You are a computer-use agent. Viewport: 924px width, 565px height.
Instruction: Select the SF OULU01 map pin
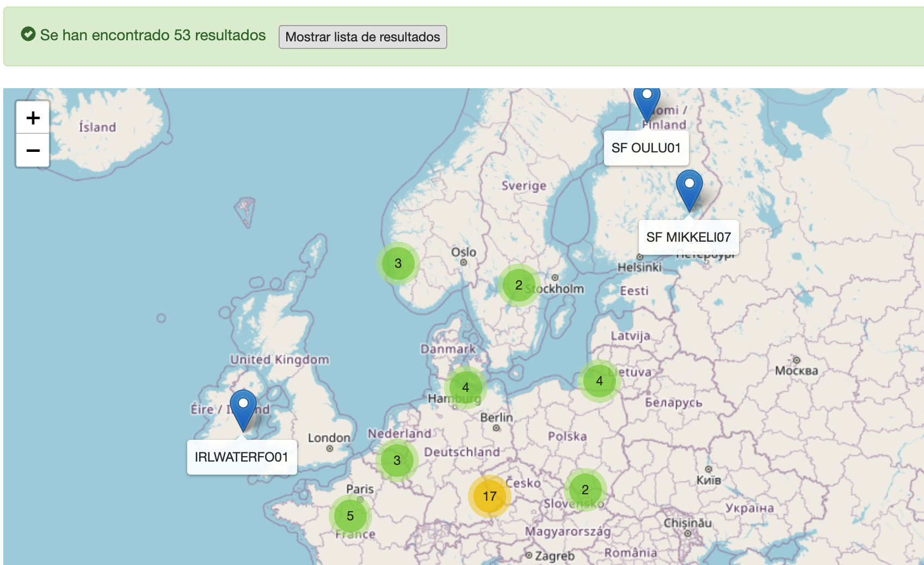click(647, 104)
